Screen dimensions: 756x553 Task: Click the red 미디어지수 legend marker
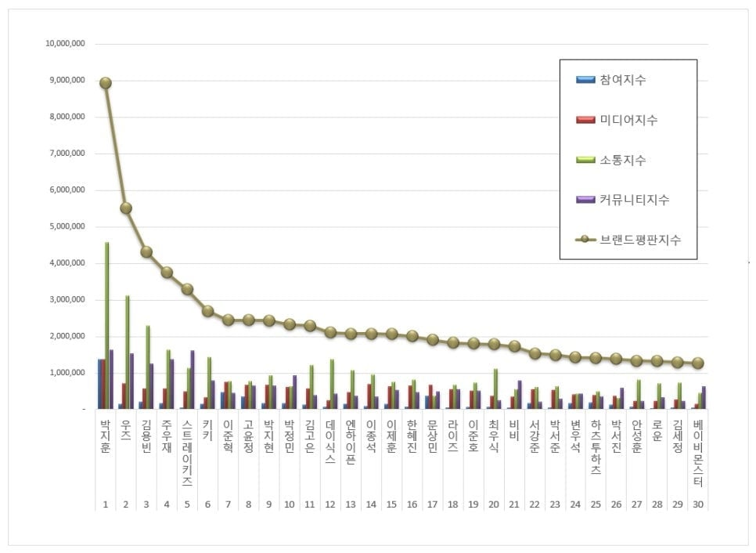point(585,120)
